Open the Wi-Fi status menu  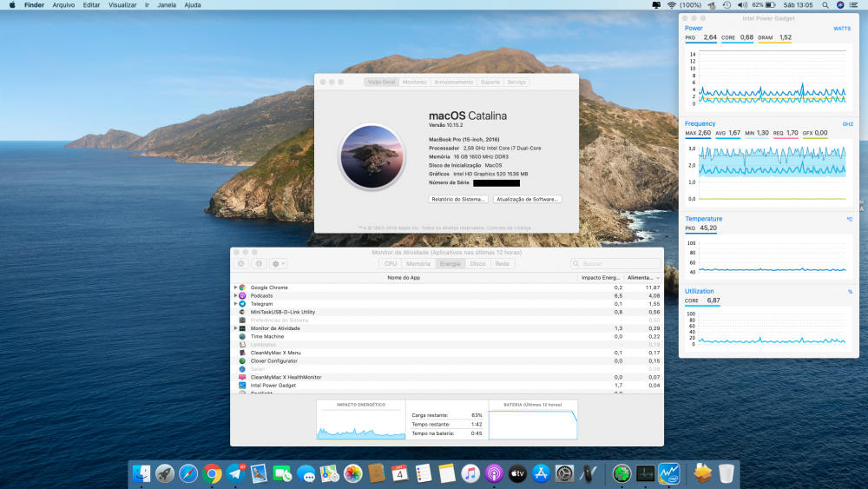tap(672, 5)
